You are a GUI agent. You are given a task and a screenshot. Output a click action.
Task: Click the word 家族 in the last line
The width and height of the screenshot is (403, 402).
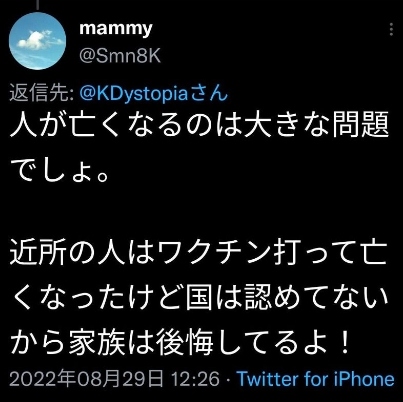97,341
